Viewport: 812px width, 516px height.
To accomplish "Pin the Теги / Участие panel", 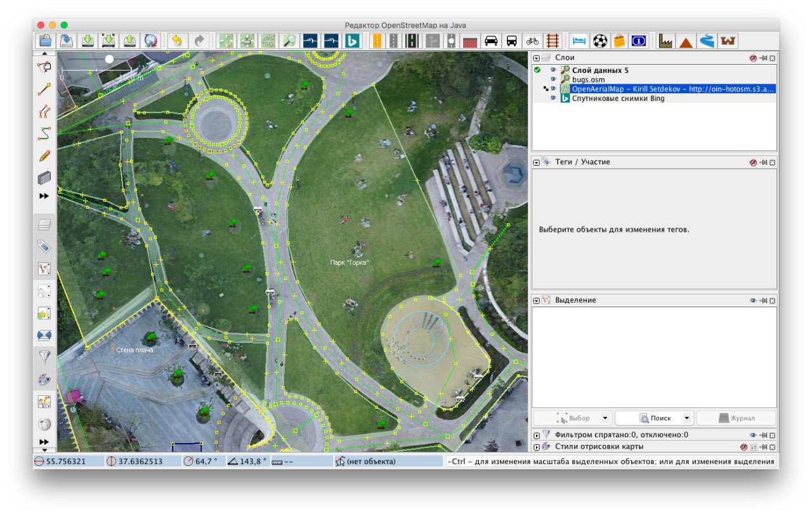I will point(763,162).
